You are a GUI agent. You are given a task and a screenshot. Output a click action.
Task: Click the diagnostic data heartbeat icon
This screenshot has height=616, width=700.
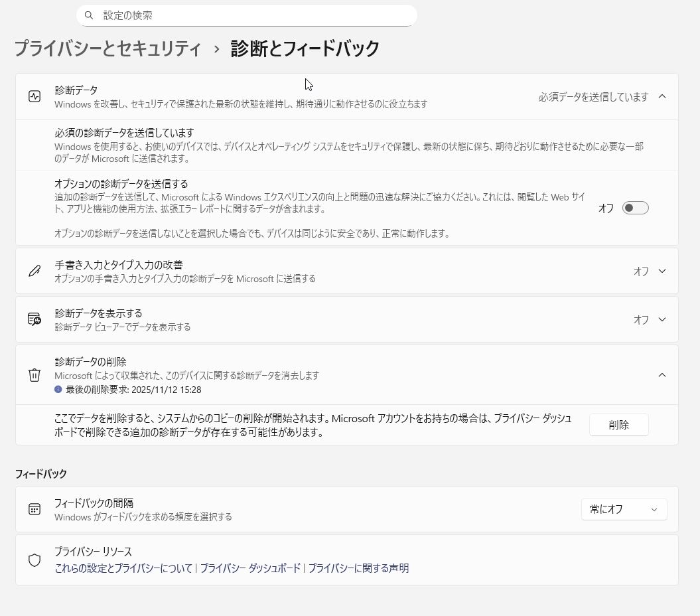click(35, 96)
